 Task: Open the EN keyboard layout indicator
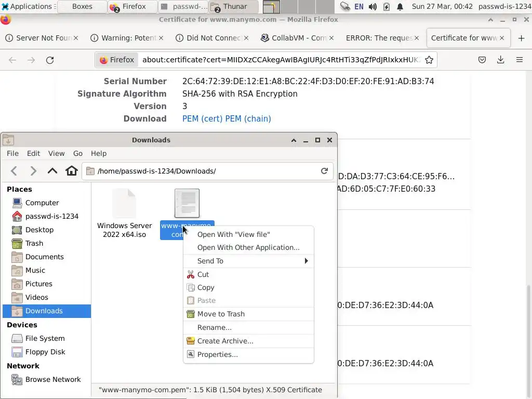click(x=359, y=6)
